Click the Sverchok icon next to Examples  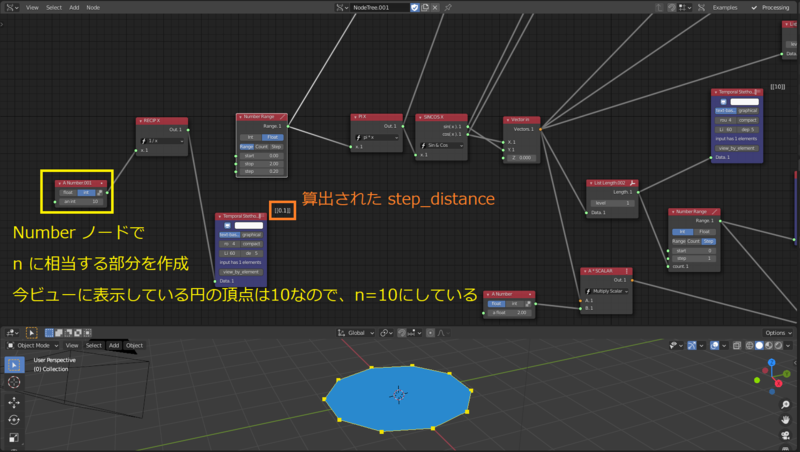point(702,7)
